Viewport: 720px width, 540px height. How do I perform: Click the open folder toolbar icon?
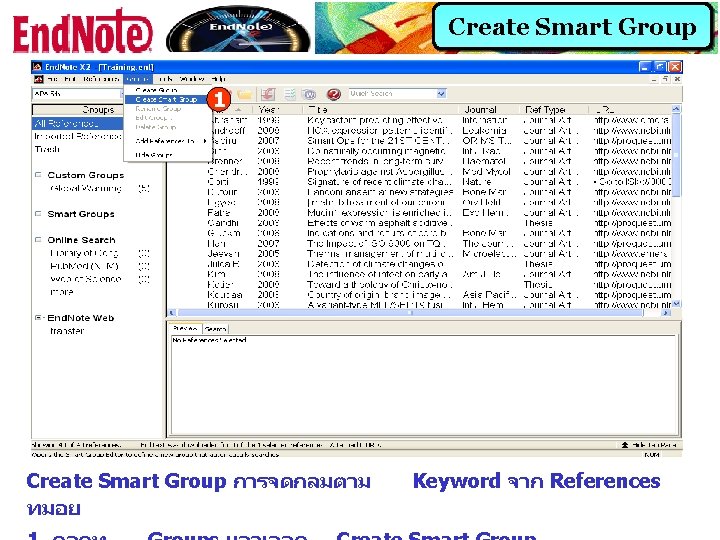[x=245, y=94]
